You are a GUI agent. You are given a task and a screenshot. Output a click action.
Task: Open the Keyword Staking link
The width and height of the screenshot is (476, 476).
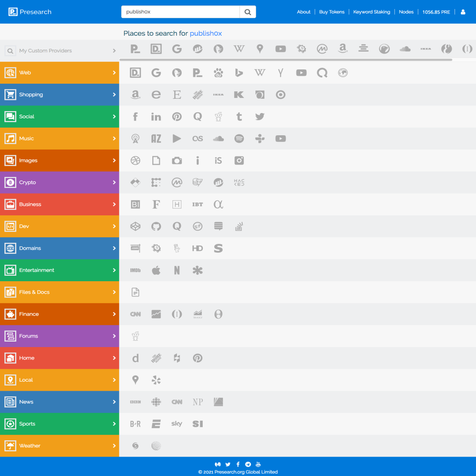(372, 12)
